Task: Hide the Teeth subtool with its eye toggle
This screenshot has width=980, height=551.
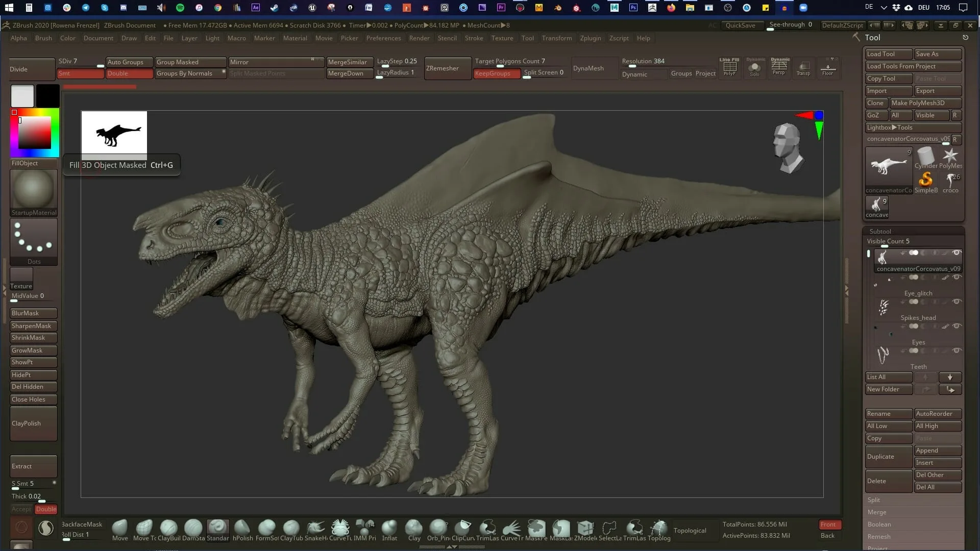Action: pos(957,350)
